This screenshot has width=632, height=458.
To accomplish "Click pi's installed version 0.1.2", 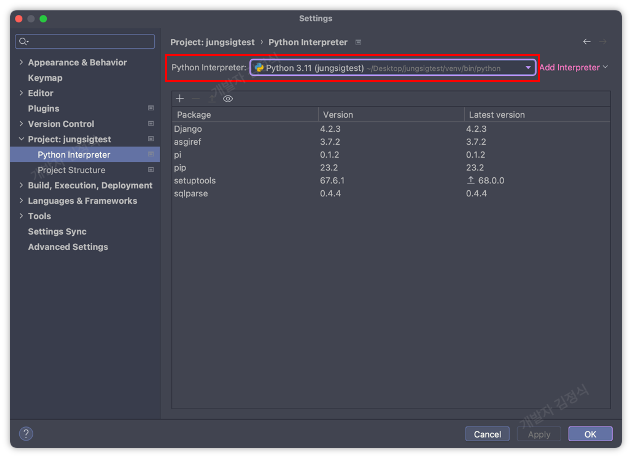I will [329, 155].
